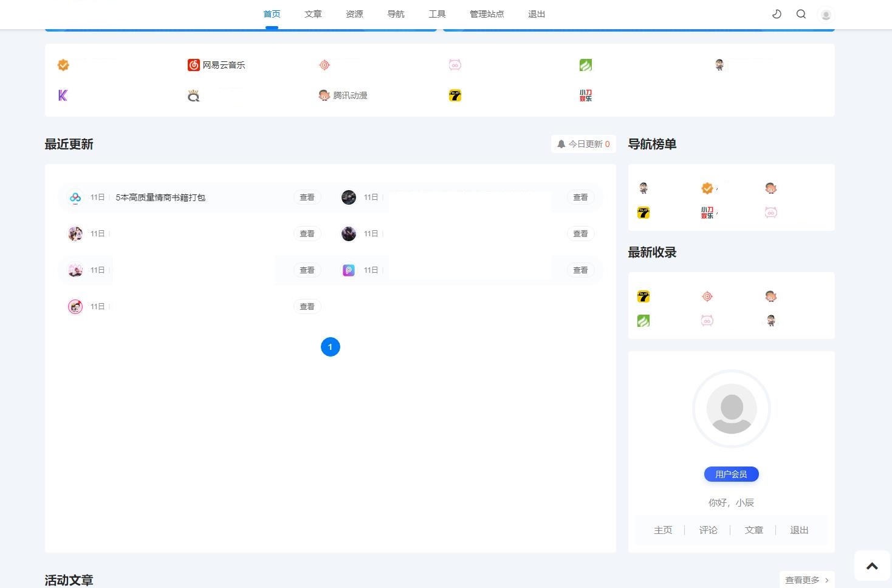This screenshot has width=892, height=588.
Task: Switch to the 文章 tab
Action: pyautogui.click(x=313, y=14)
